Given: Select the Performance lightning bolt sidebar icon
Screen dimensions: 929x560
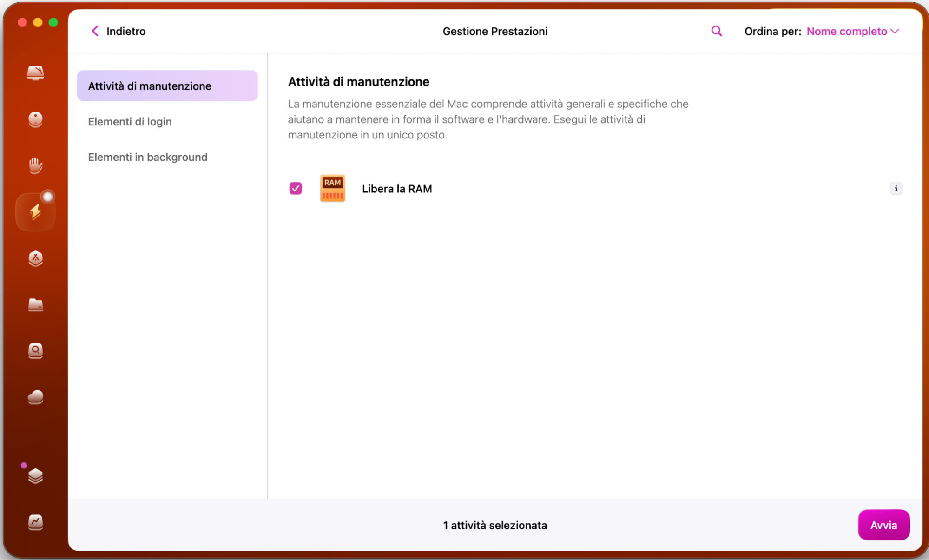Looking at the screenshot, I should tap(35, 212).
